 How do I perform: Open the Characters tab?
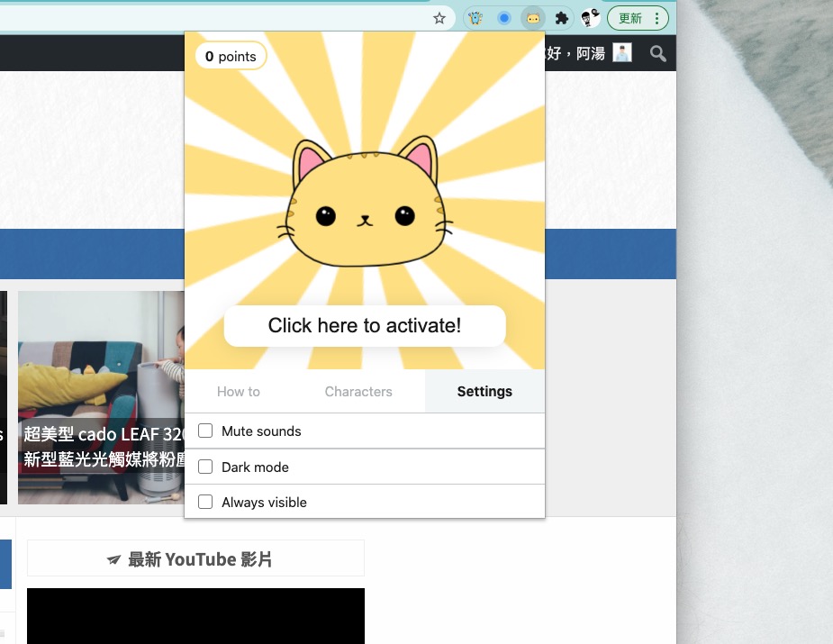click(358, 392)
